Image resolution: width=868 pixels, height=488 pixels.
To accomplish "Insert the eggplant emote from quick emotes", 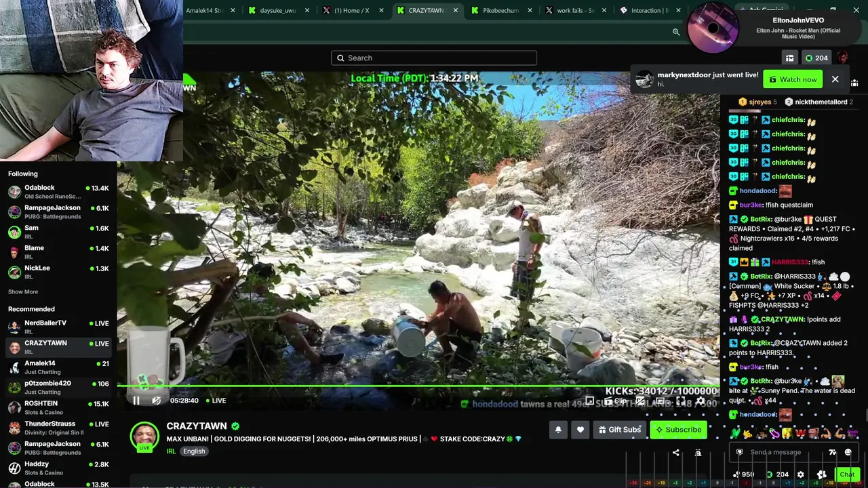I will tap(774, 433).
